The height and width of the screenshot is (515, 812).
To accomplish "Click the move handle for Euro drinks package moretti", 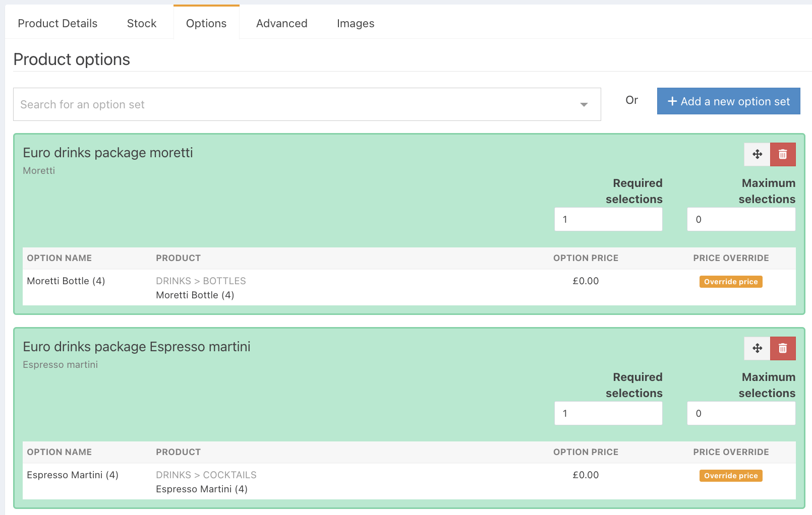I will 757,154.
